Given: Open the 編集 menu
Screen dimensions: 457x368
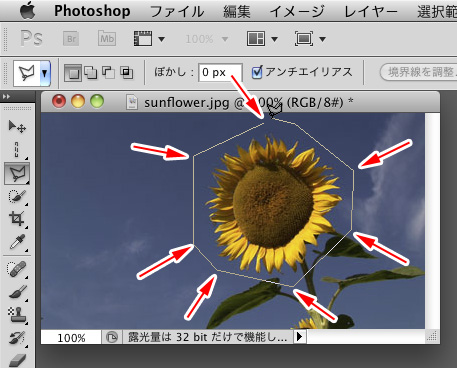Looking at the screenshot, I should pos(237,12).
